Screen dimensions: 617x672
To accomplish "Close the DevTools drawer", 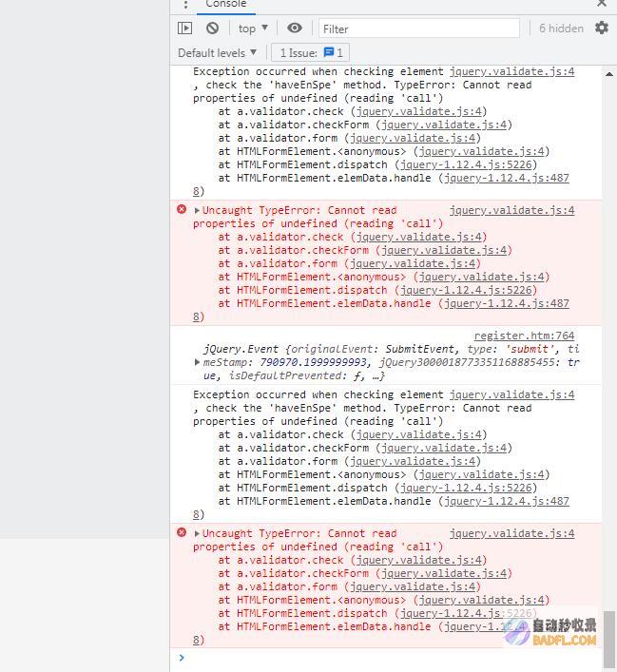I will pos(602,4).
